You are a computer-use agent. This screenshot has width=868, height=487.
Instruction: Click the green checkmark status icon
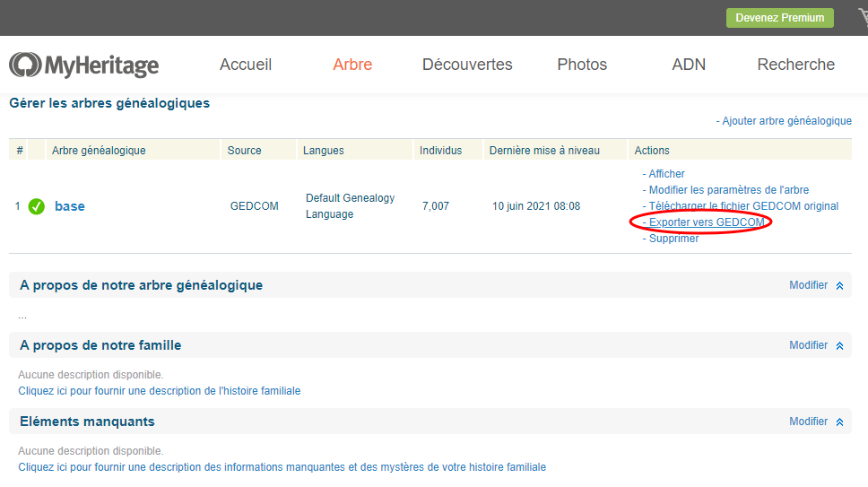pyautogui.click(x=37, y=206)
